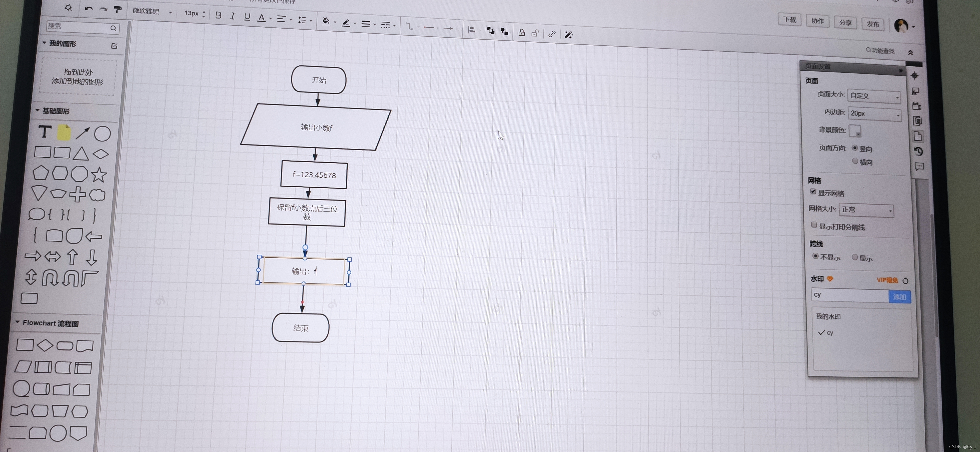Viewport: 980px width, 452px height.
Task: Bring selected shape to front
Action: 491,31
